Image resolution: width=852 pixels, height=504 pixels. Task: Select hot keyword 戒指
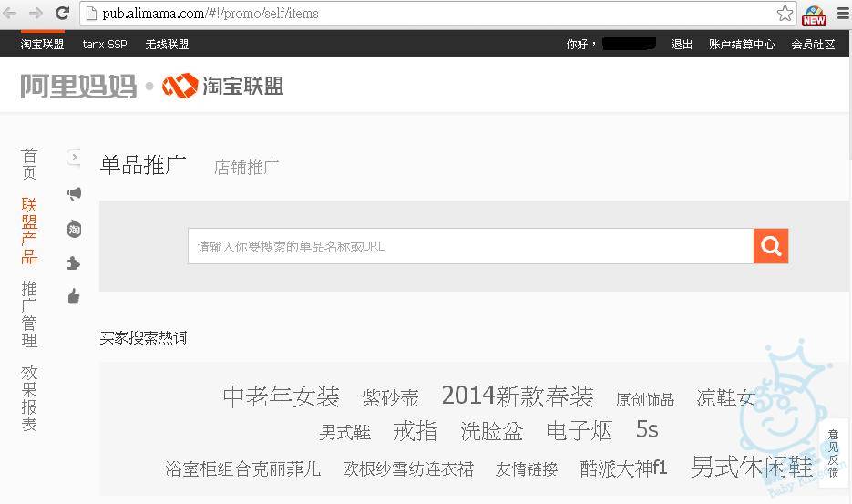tap(416, 431)
